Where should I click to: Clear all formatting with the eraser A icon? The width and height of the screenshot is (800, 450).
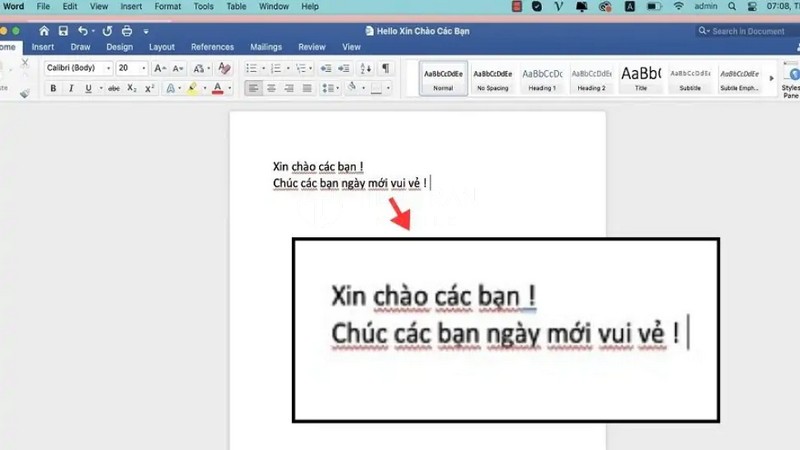224,68
